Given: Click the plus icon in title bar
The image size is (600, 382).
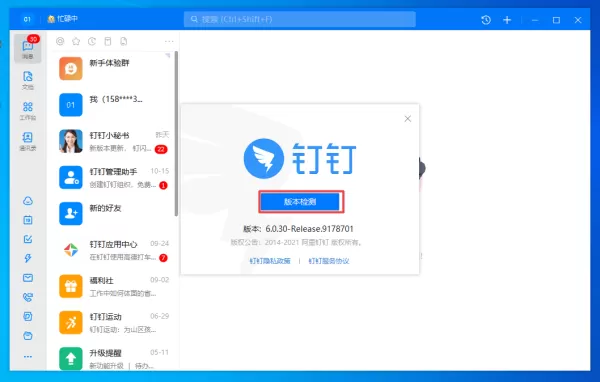Looking at the screenshot, I should coord(507,20).
